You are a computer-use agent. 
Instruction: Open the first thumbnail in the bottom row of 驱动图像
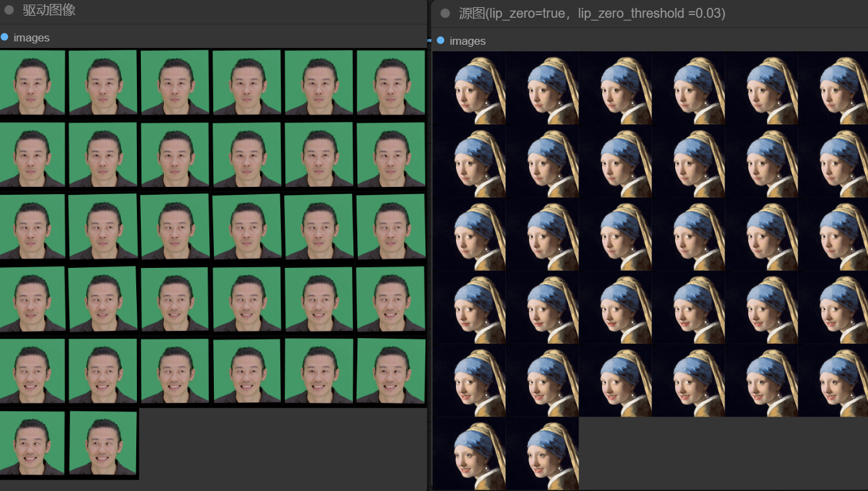click(32, 444)
